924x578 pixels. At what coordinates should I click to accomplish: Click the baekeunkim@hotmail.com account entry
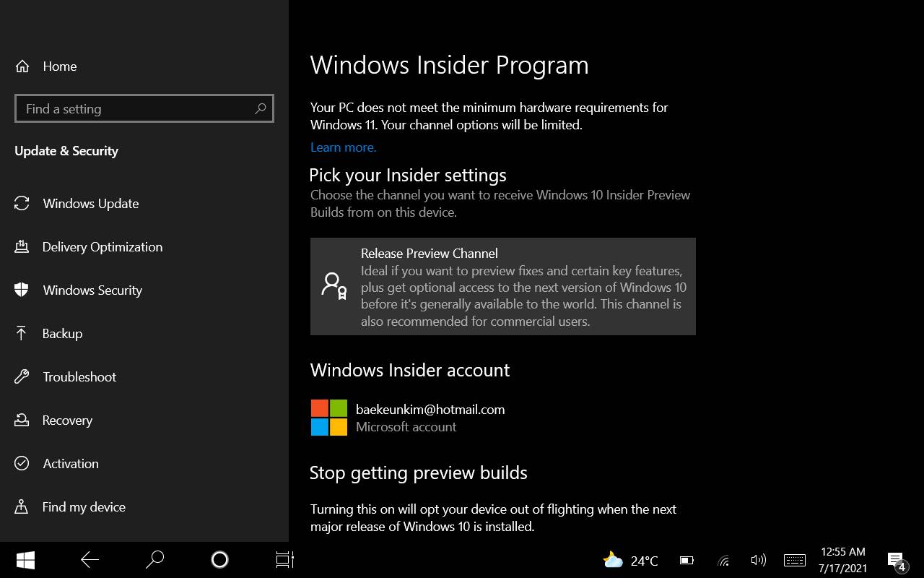click(408, 418)
